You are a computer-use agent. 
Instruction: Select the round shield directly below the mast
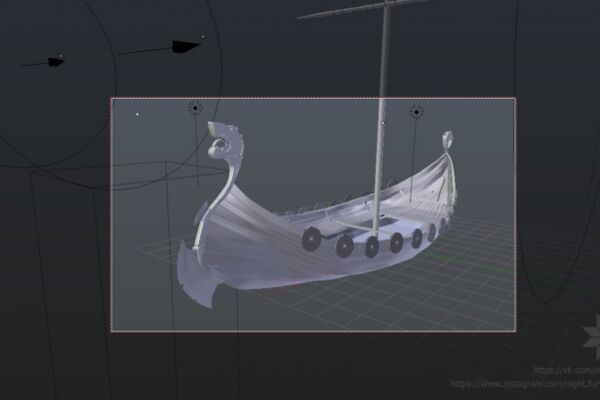coord(371,247)
